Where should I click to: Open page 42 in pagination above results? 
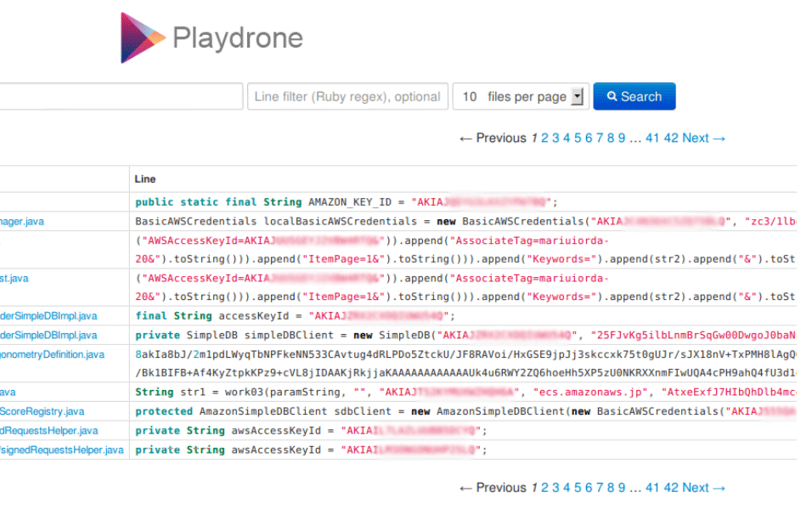pyautogui.click(x=671, y=139)
